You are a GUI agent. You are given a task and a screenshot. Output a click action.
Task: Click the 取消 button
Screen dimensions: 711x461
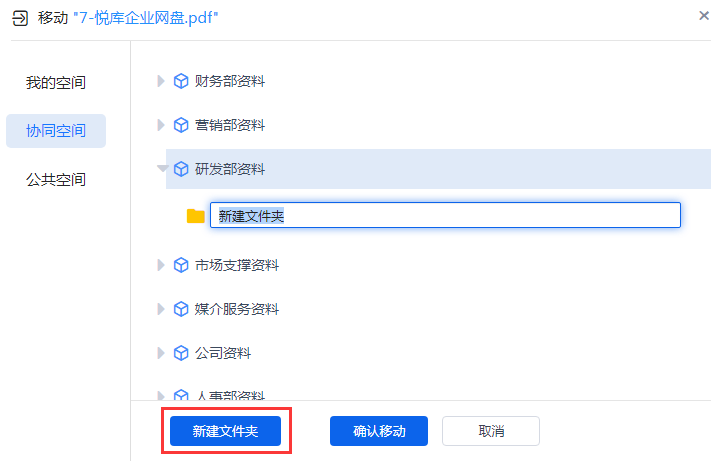coord(491,431)
